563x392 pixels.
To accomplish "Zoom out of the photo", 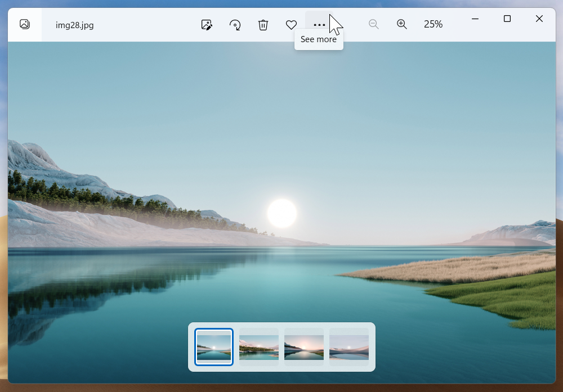I will (x=374, y=24).
